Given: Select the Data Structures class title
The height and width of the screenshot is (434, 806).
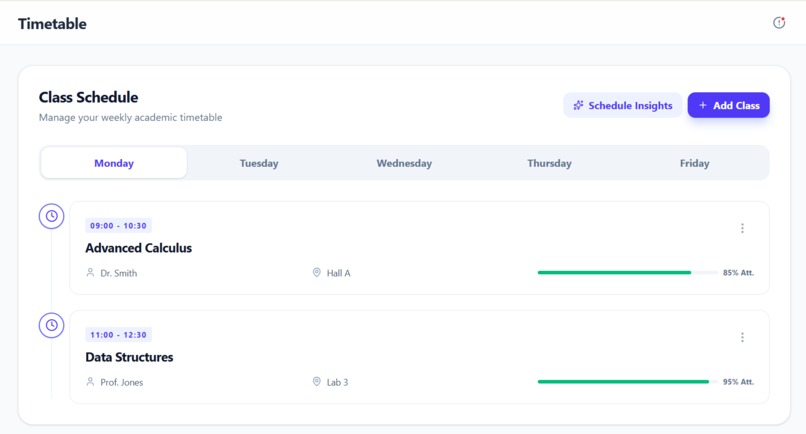Looking at the screenshot, I should coord(129,357).
